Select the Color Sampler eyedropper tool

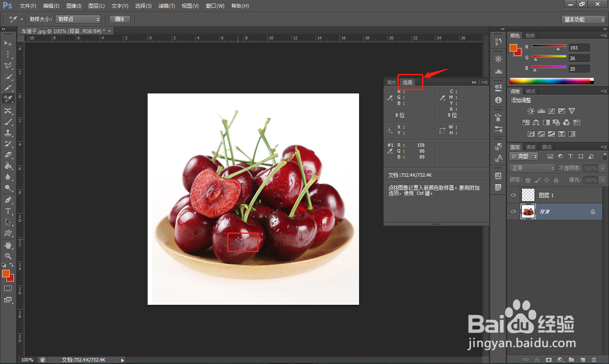(8, 99)
